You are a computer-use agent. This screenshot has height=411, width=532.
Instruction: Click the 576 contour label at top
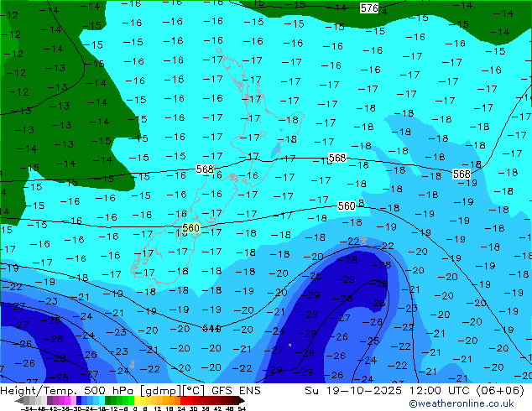[369, 8]
